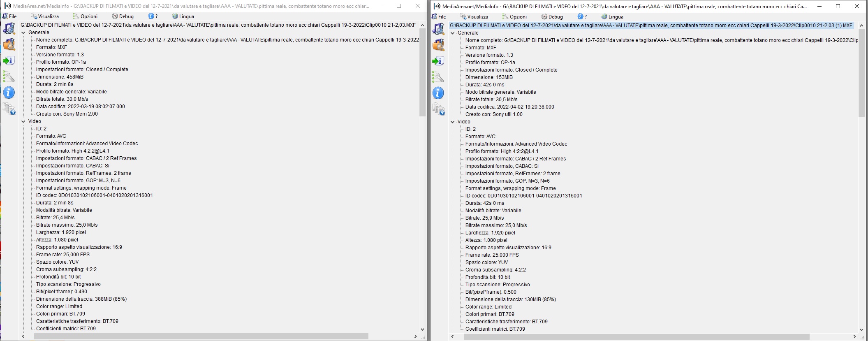
Task: Select 'Bit/(pixel*frame): 0.500' row
Action: click(x=491, y=292)
